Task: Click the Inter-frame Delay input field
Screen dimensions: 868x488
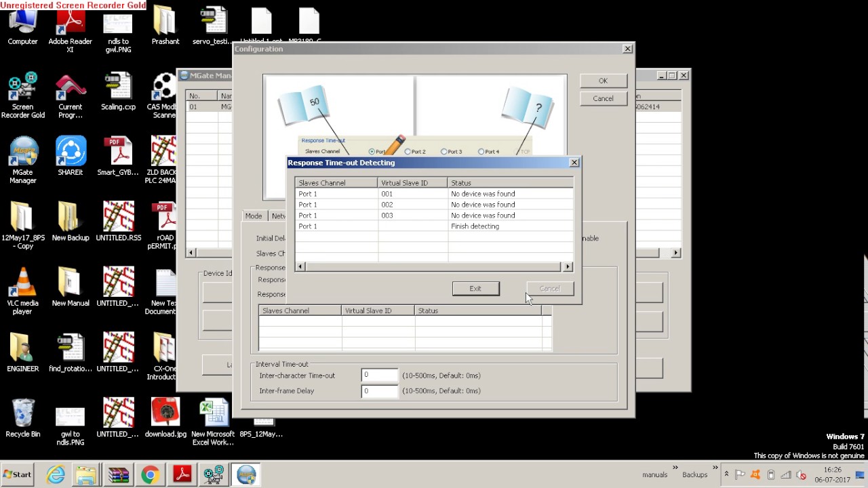Action: (x=379, y=391)
